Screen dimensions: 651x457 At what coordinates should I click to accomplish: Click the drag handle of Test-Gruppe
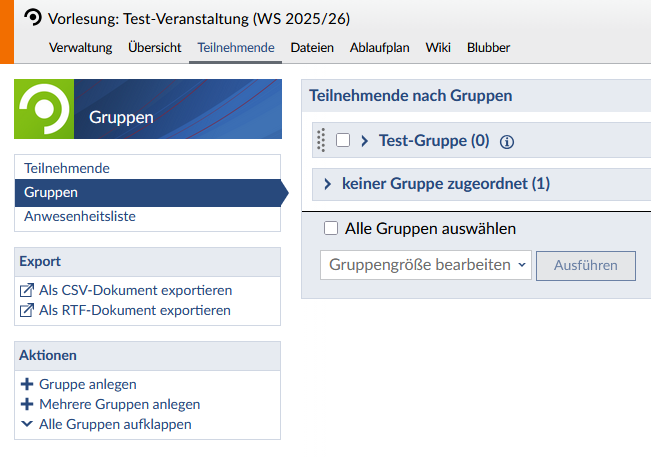[321, 141]
